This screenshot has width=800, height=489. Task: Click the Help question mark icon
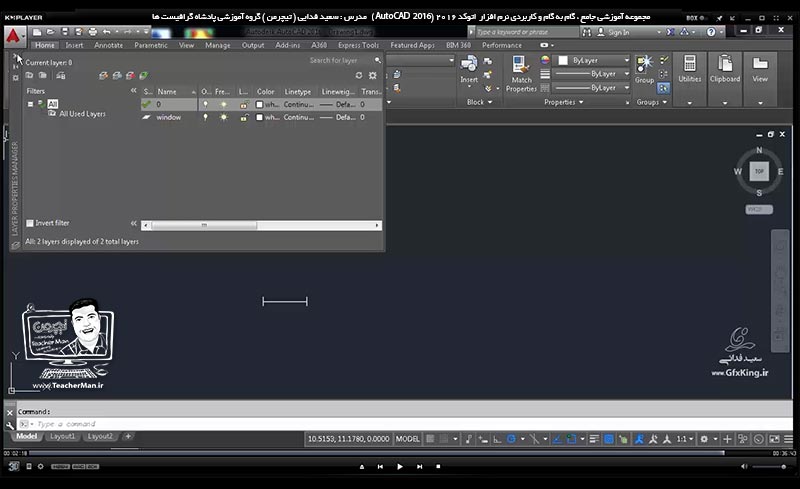pos(711,32)
